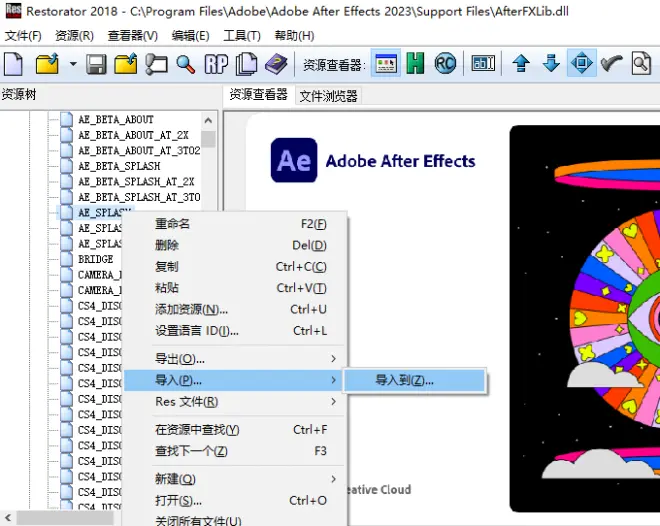Click the abl edit mode icon
This screenshot has width=660, height=526.
[x=483, y=63]
